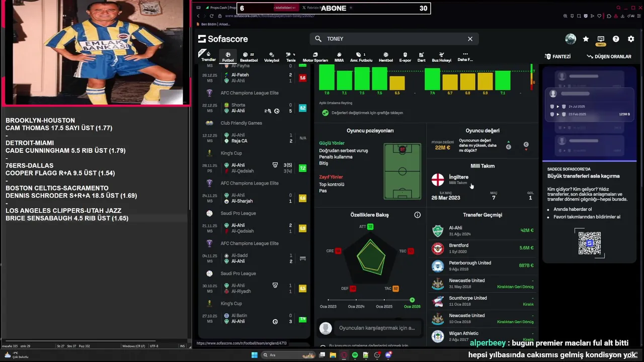Screen dimensions: 644x362
Task: Go back in the browser
Action: pyautogui.click(x=198, y=16)
